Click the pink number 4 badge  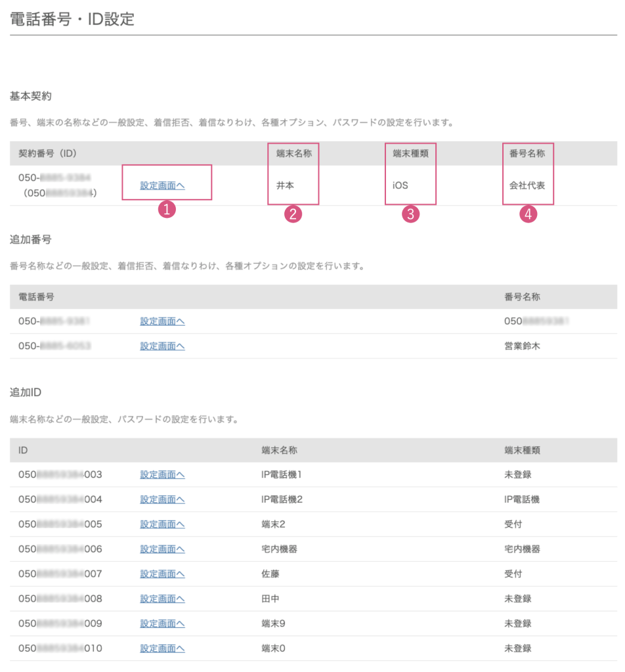(528, 214)
